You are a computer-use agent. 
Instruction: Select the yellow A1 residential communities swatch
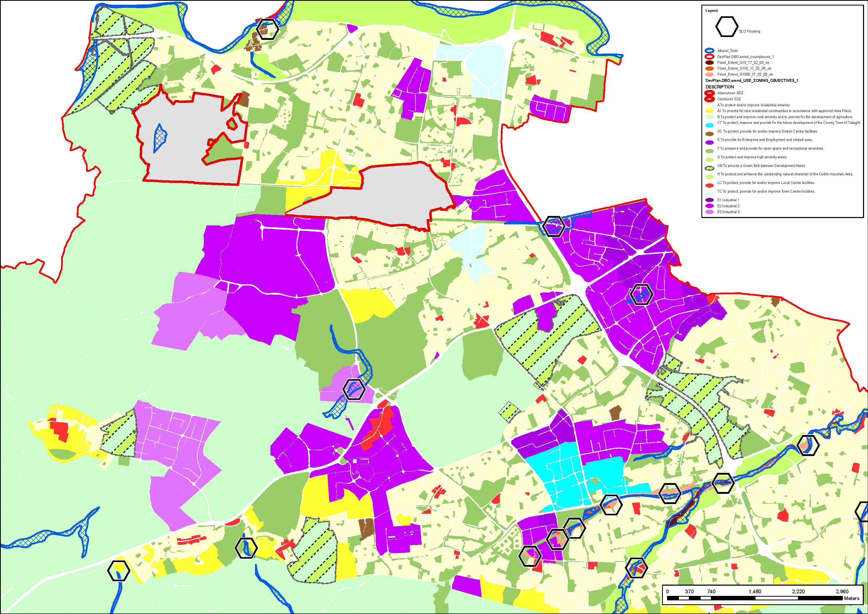click(x=709, y=111)
